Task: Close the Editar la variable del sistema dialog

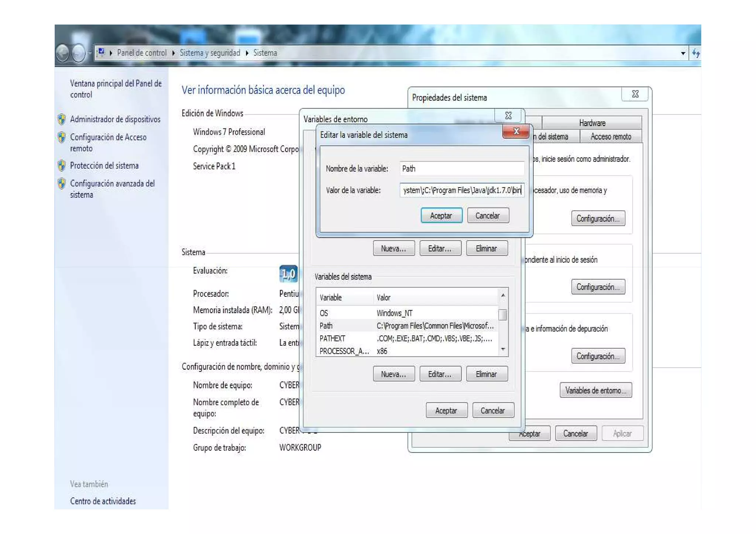Action: tap(516, 131)
